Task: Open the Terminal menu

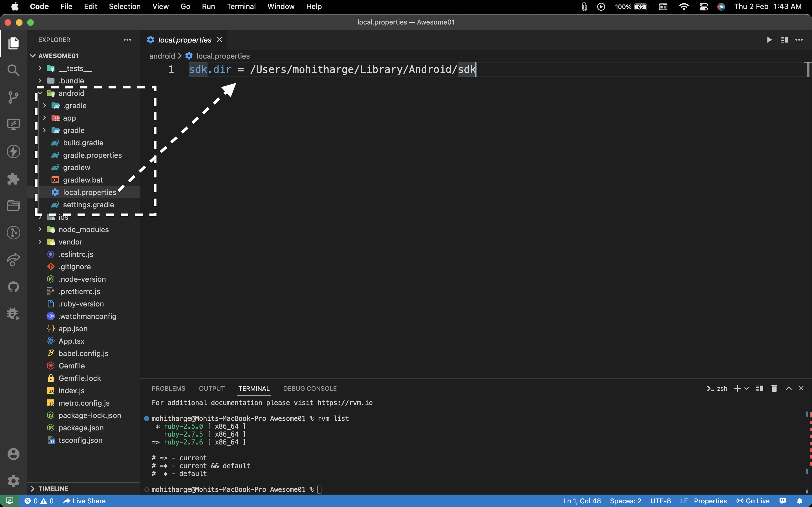Action: tap(241, 6)
